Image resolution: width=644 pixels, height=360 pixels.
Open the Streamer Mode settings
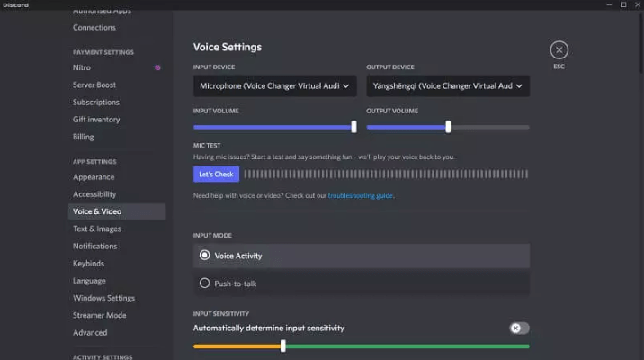(99, 315)
